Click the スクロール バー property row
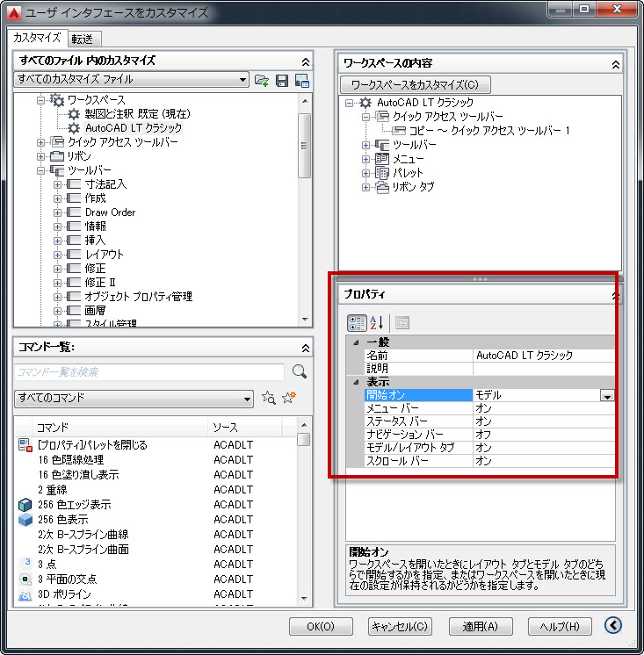Image resolution: width=644 pixels, height=655 pixels. click(489, 461)
